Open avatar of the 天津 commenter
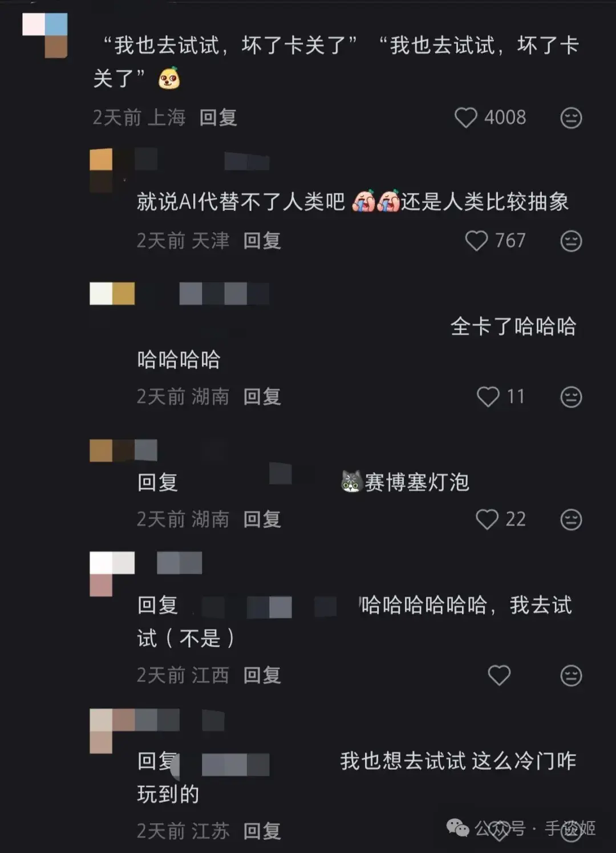Screen dimensions: 616x853 pyautogui.click(x=101, y=170)
